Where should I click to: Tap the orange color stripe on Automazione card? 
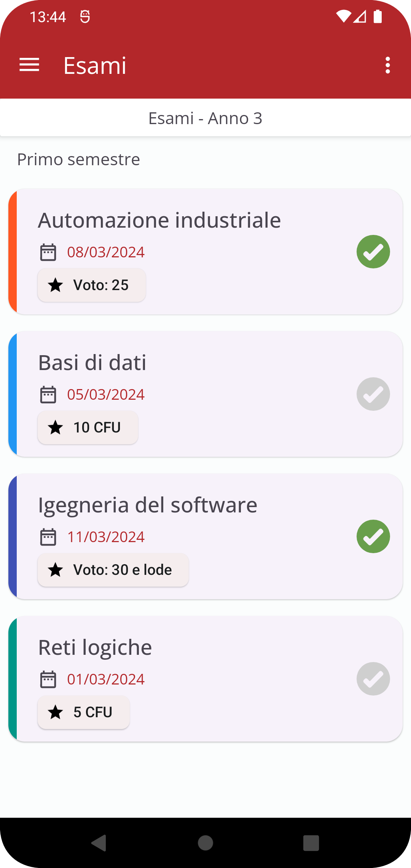tap(13, 252)
